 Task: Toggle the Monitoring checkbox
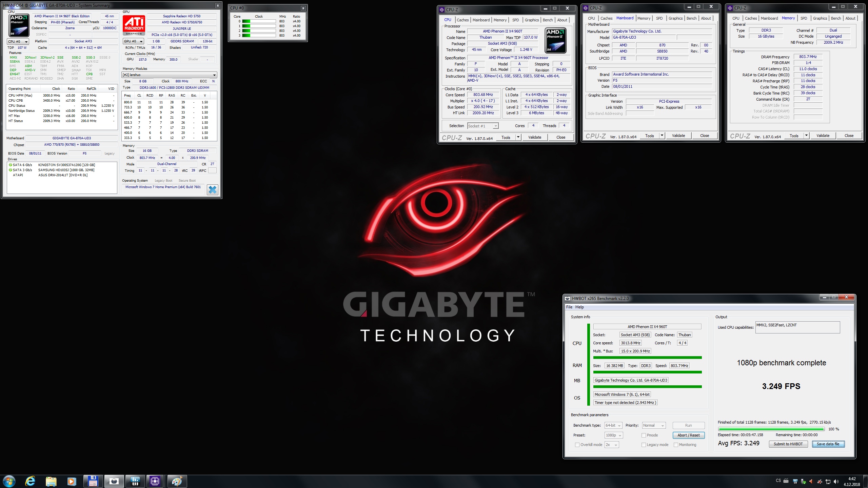click(x=676, y=445)
